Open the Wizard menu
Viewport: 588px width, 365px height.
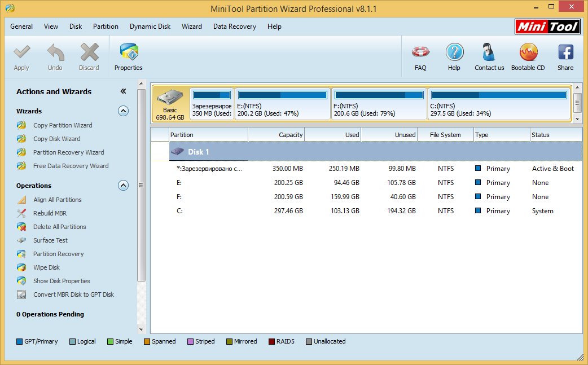coord(192,27)
